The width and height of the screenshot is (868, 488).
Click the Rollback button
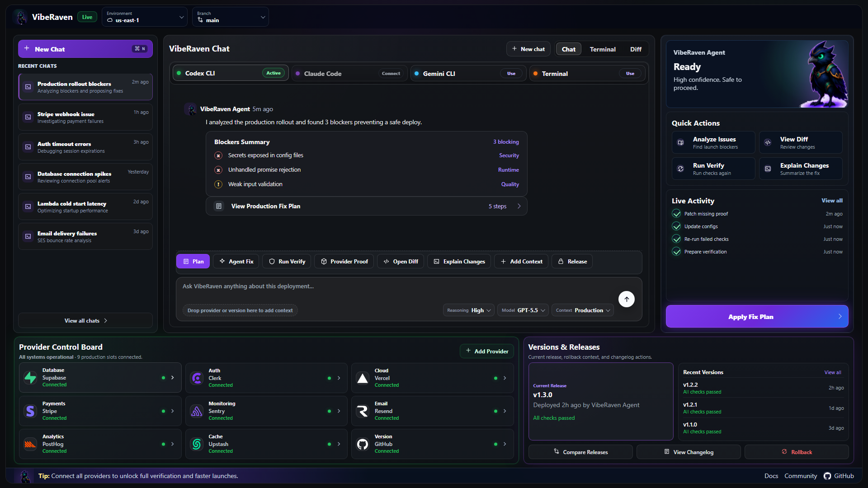pyautogui.click(x=797, y=452)
